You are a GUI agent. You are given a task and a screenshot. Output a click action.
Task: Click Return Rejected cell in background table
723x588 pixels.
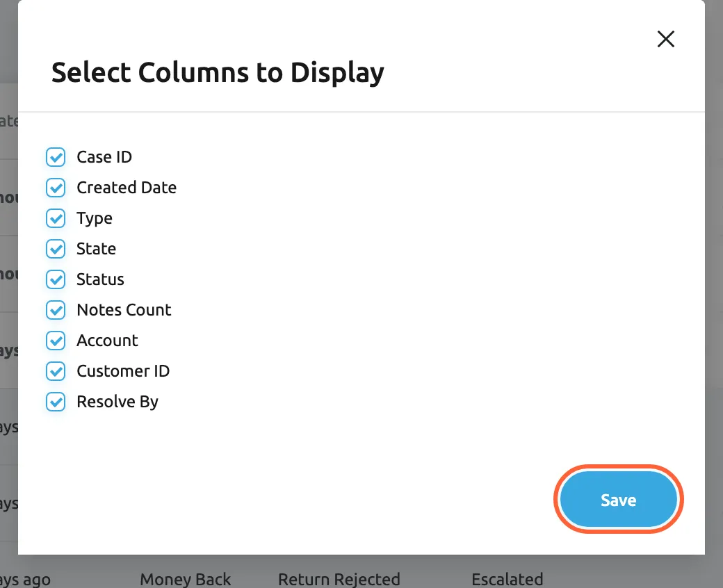point(339,579)
